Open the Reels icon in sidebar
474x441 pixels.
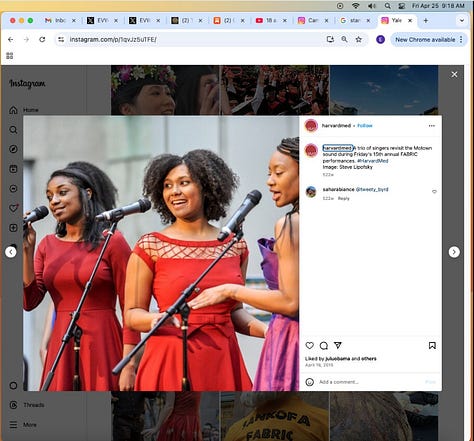(x=13, y=169)
